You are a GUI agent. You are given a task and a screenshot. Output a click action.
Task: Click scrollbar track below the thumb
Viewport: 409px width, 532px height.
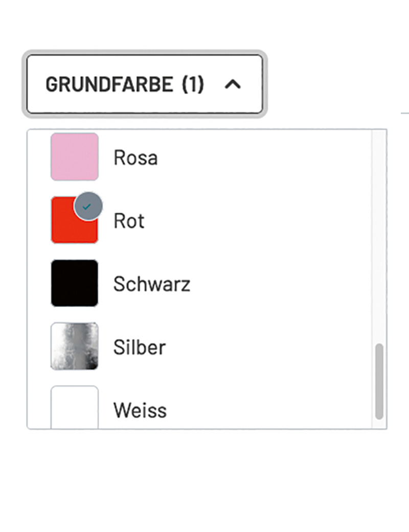coord(379,424)
